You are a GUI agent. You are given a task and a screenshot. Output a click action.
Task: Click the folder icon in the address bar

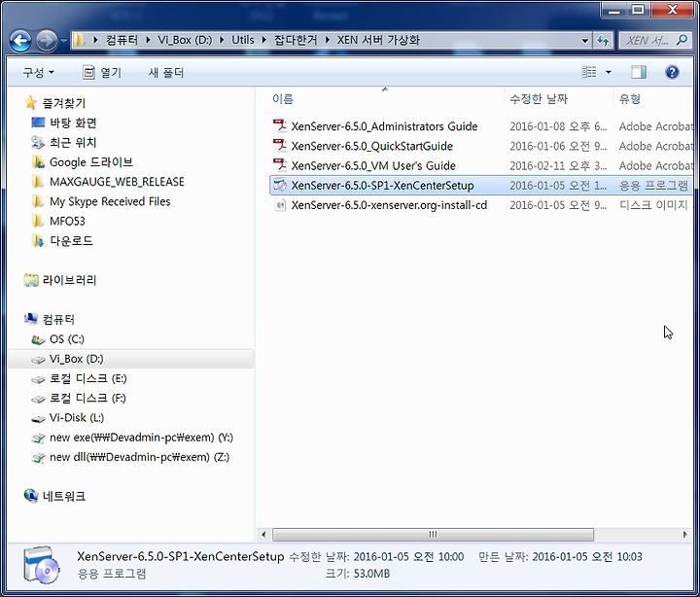[79, 40]
